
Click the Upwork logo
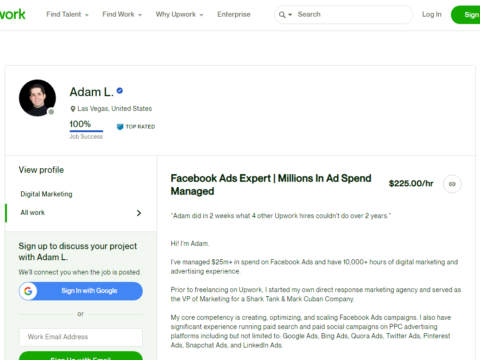(12, 14)
